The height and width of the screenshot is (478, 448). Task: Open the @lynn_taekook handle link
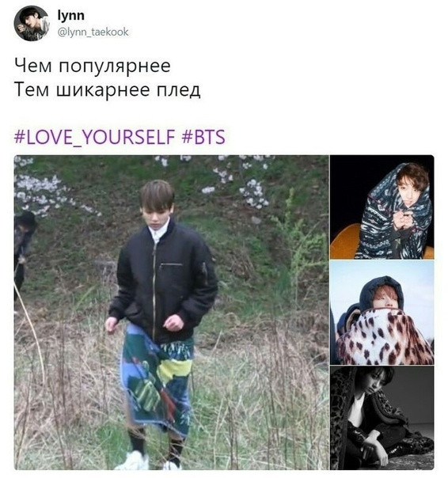(x=93, y=32)
